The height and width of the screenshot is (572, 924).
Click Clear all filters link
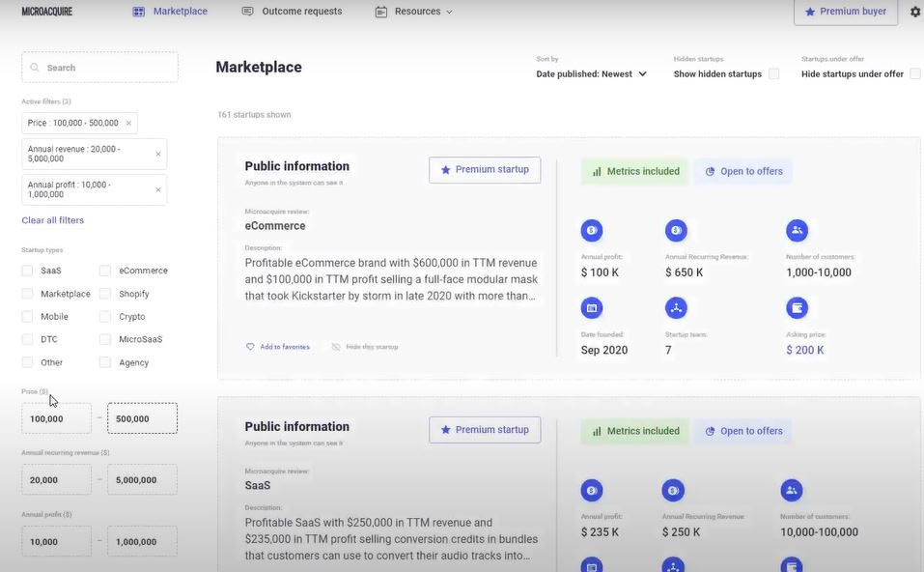pyautogui.click(x=52, y=220)
